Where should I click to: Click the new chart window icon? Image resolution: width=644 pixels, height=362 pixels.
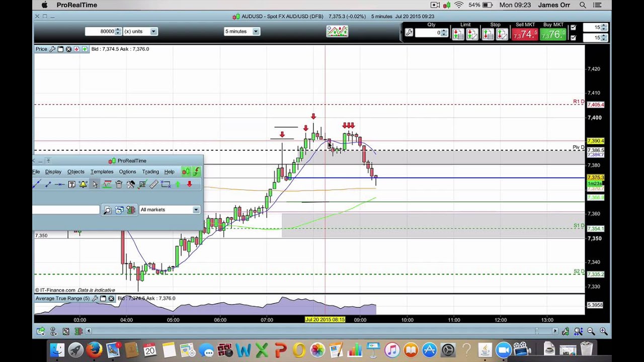[119, 210]
